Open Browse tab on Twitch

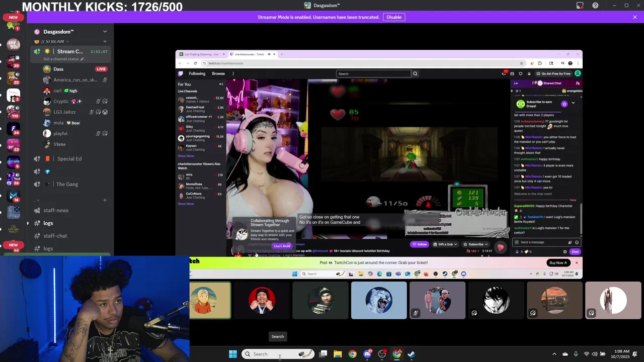218,74
